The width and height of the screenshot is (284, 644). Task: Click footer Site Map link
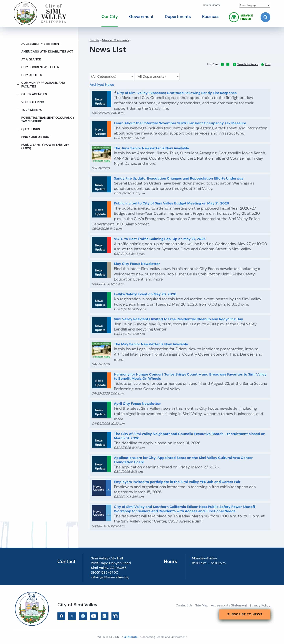(202, 605)
